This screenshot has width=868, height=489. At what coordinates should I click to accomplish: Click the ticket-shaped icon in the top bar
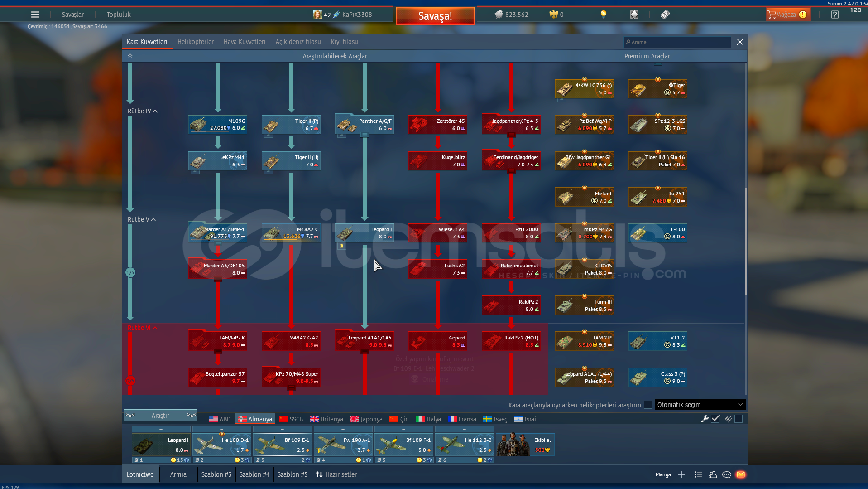click(665, 15)
